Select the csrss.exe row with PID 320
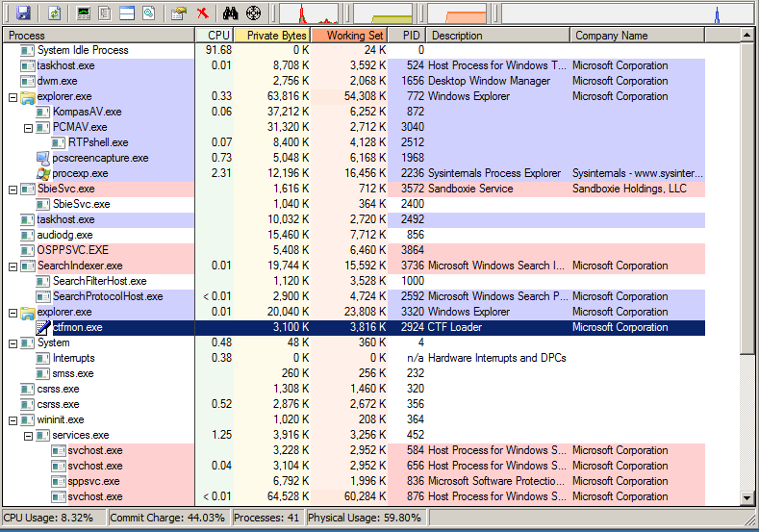 [354, 389]
